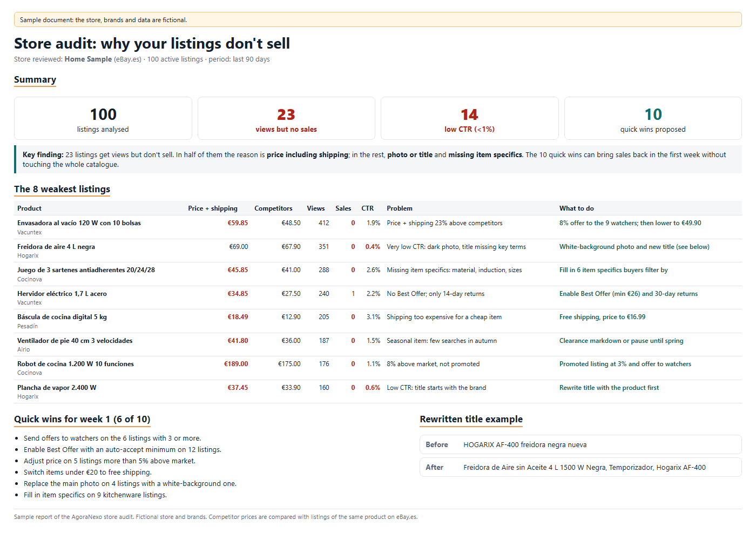756x540 pixels.
Task: Click the "Store audit: why your listings don't sell" heading
Action: click(152, 43)
